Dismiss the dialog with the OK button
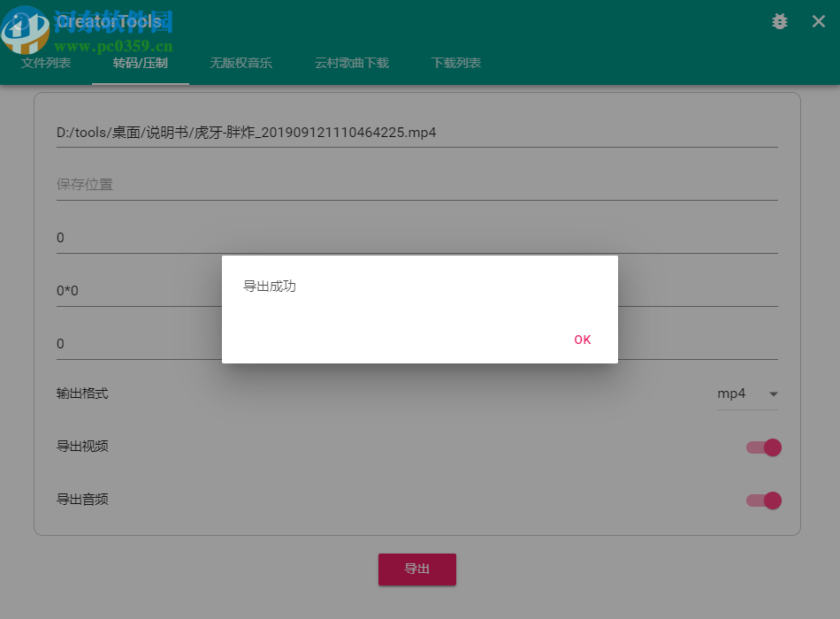This screenshot has height=619, width=840. coord(582,340)
